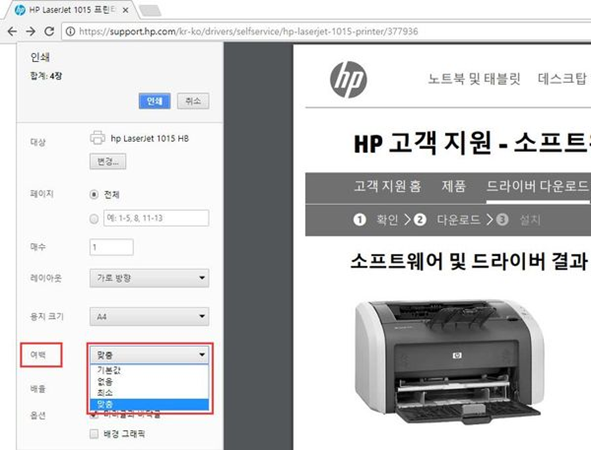Viewport: 591px width, 450px height.
Task: Select the 전체 all pages radio button
Action: (94, 195)
